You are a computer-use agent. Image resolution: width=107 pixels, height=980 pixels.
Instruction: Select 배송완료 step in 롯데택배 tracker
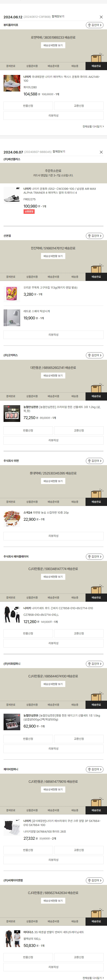[96, 502]
